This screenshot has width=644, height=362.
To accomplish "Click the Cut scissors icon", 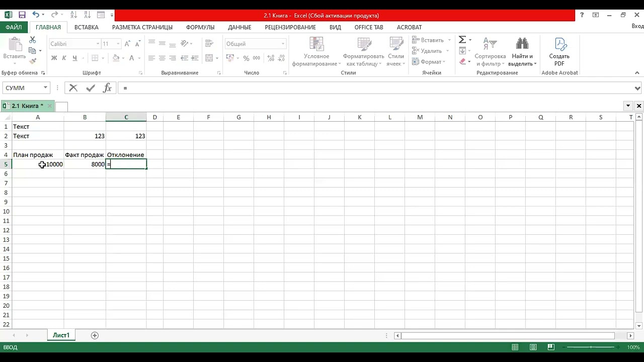I will (x=33, y=40).
